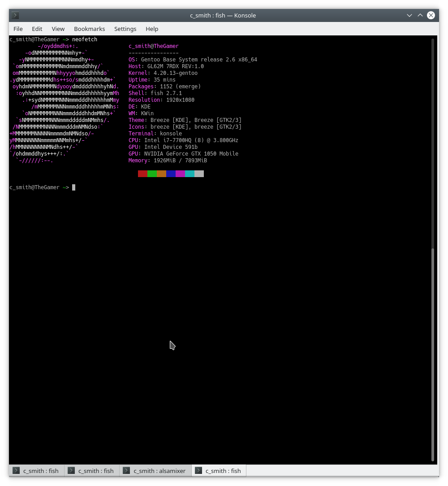Click the 'OS: Gentoo Base System release' line
This screenshot has height=486, width=448.
[193, 60]
